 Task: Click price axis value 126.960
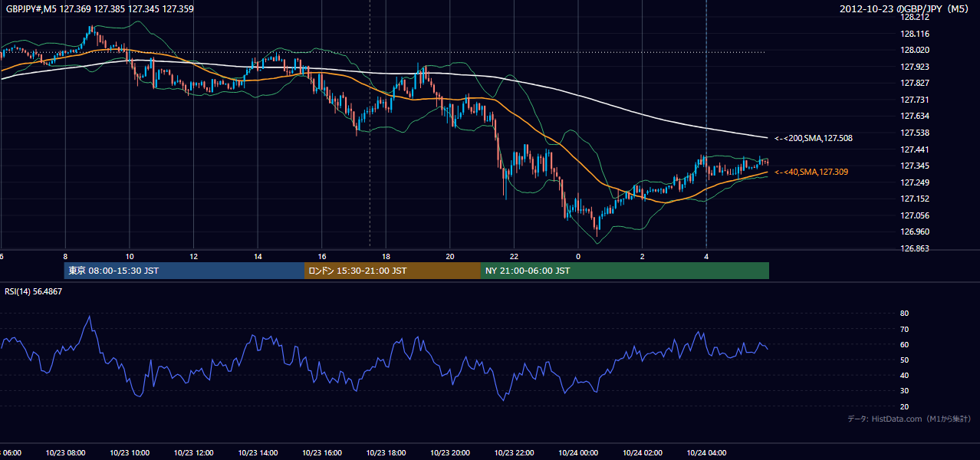(915, 232)
